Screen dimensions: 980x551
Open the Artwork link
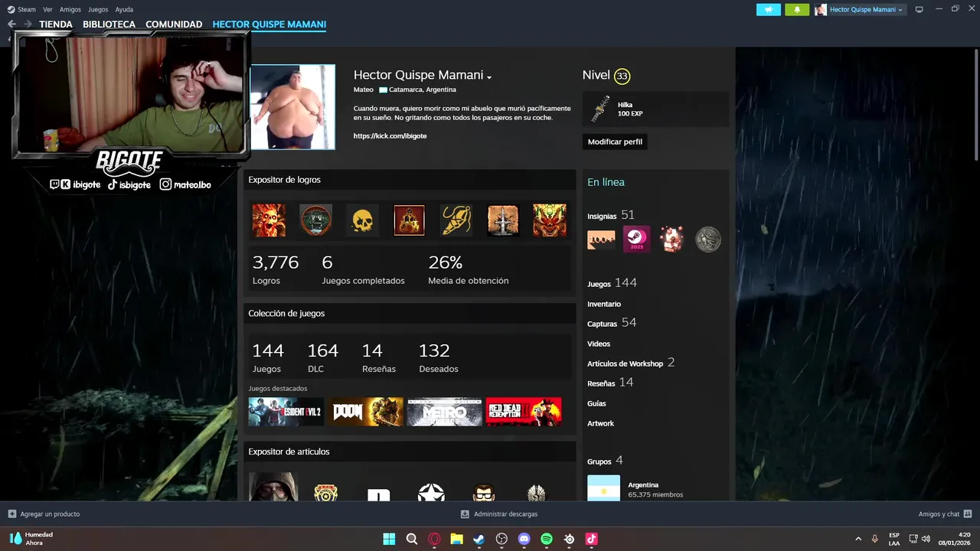click(600, 423)
